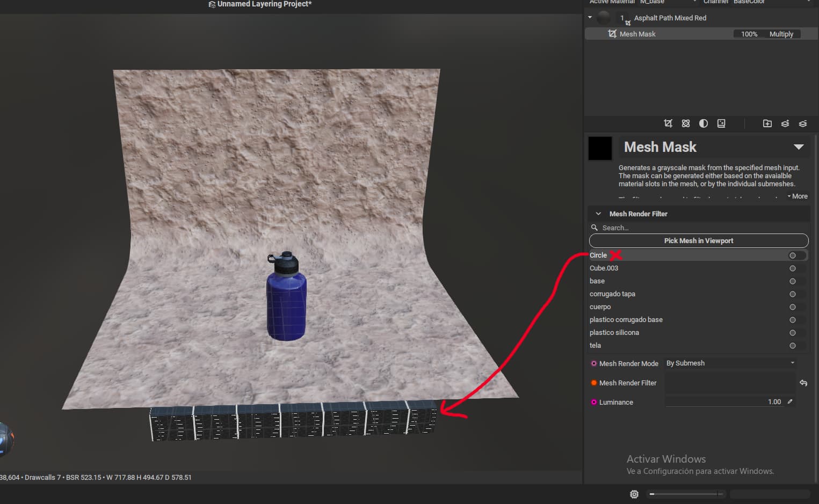Select the Mesh Mask layer row
The image size is (819, 504).
click(x=666, y=34)
